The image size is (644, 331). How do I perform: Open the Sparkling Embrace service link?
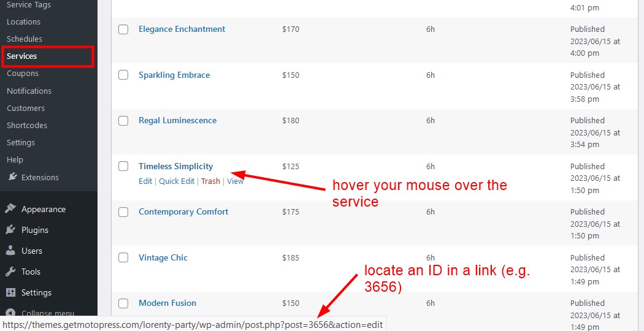[174, 75]
